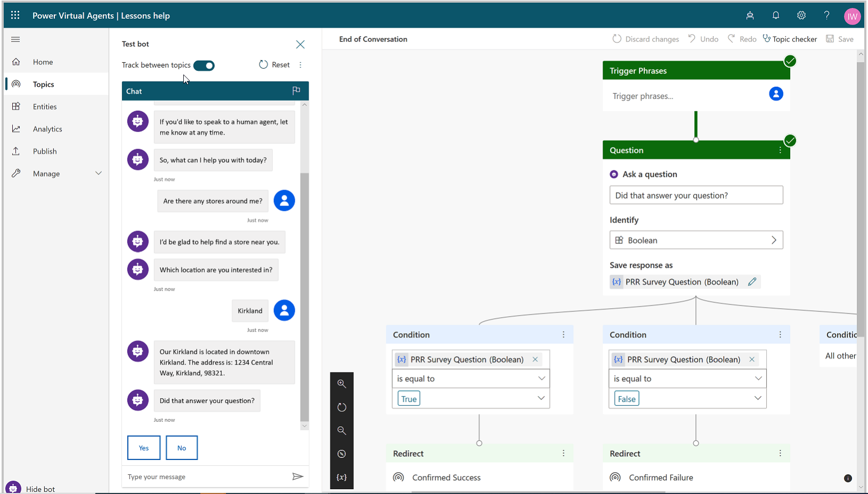Toggle Track between topics switch
This screenshot has width=868, height=494.
point(204,65)
